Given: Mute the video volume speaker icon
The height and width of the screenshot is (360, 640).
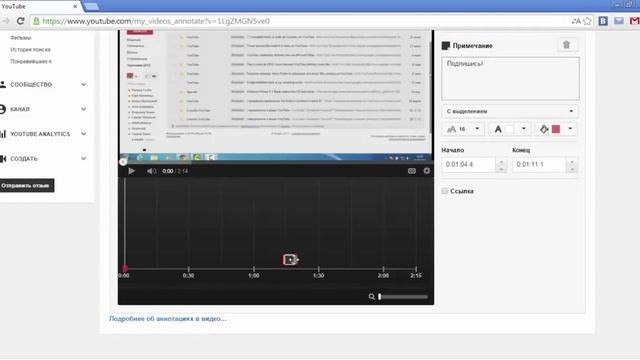Looking at the screenshot, I should (x=151, y=171).
